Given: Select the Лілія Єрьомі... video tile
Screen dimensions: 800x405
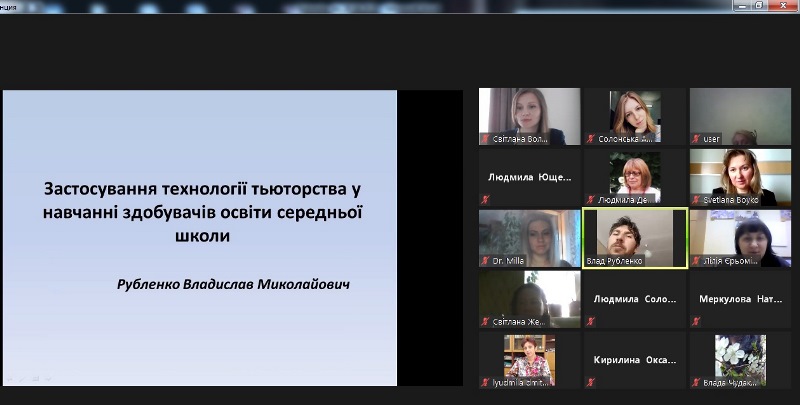Looking at the screenshot, I should (x=740, y=237).
